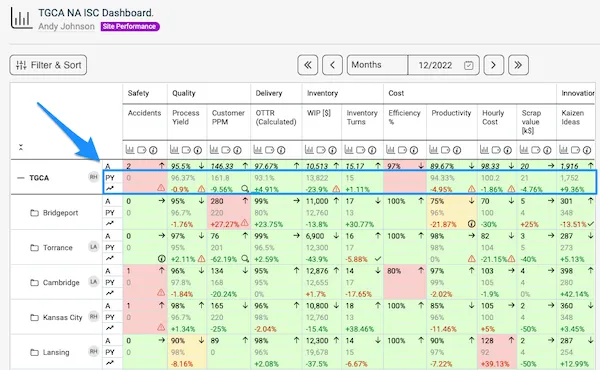Open chart icon under WIP [$] column
600x370 pixels.
coord(309,150)
